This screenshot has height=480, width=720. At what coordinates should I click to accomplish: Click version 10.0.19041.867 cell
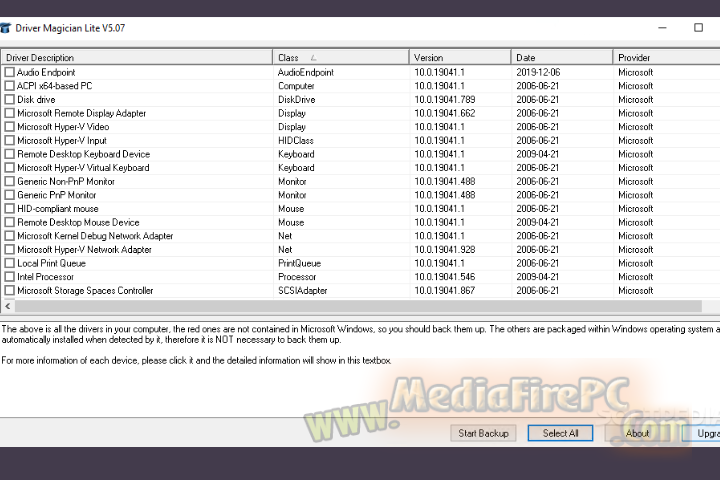pos(444,290)
